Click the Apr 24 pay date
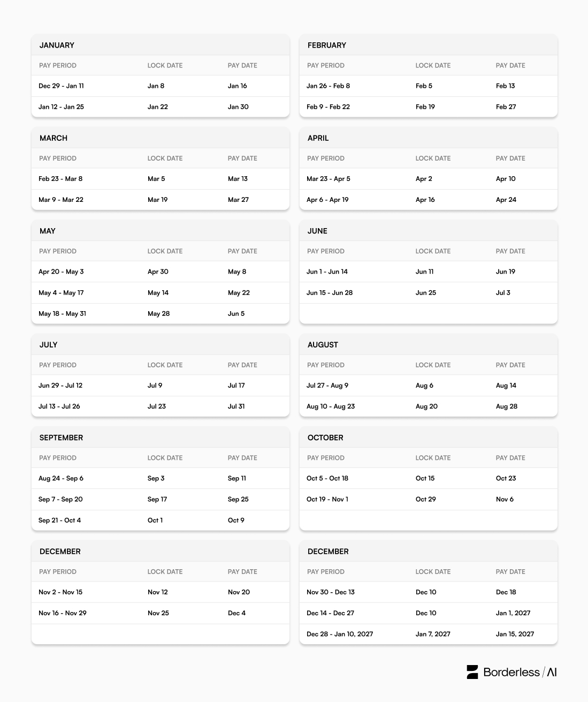588x702 pixels. 506,200
